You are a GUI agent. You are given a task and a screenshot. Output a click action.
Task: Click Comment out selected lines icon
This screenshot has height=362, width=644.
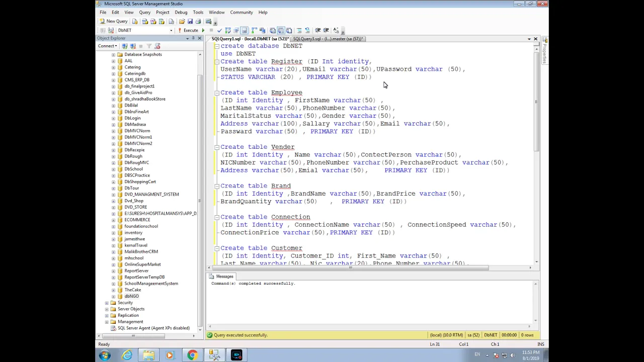pyautogui.click(x=299, y=30)
